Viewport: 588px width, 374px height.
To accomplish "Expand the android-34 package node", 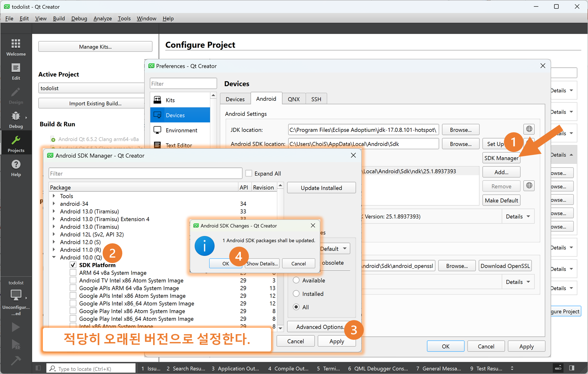I will click(54, 203).
